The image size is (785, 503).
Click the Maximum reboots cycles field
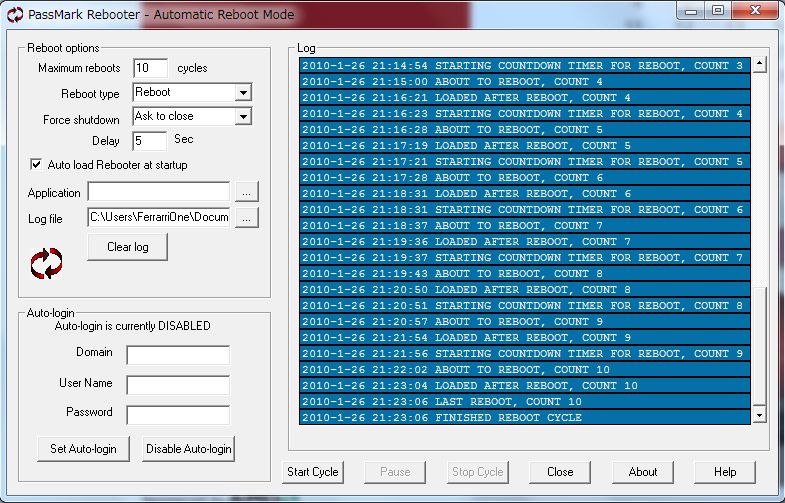click(x=151, y=68)
